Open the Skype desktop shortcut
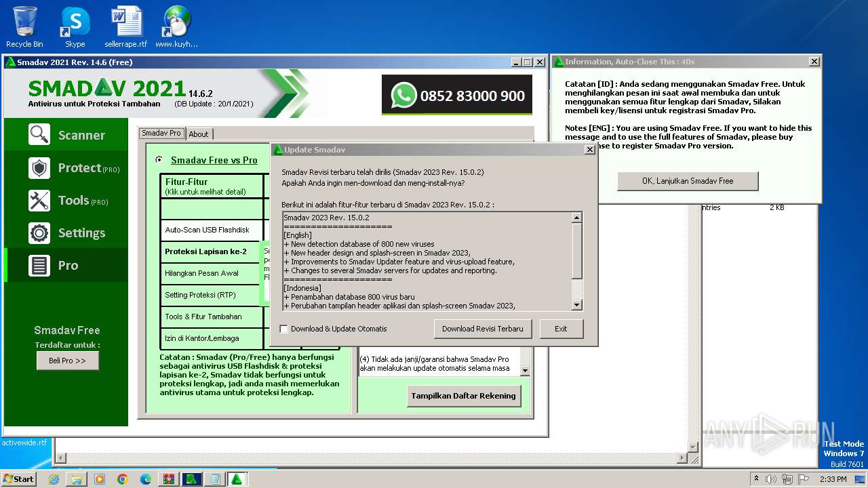Image resolution: width=868 pixels, height=488 pixels. pyautogui.click(x=75, y=27)
